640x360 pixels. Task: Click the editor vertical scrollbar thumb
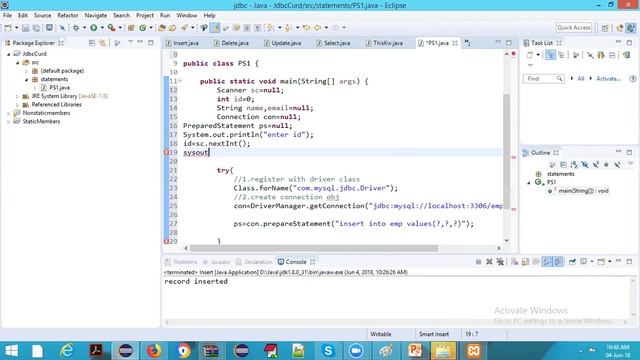tap(507, 151)
